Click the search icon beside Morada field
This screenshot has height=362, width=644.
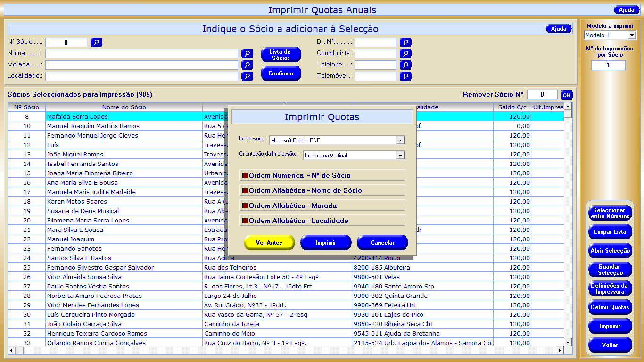point(247,65)
